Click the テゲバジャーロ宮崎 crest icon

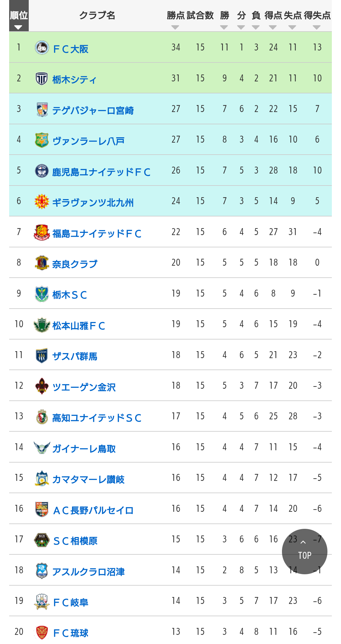pyautogui.click(x=42, y=109)
